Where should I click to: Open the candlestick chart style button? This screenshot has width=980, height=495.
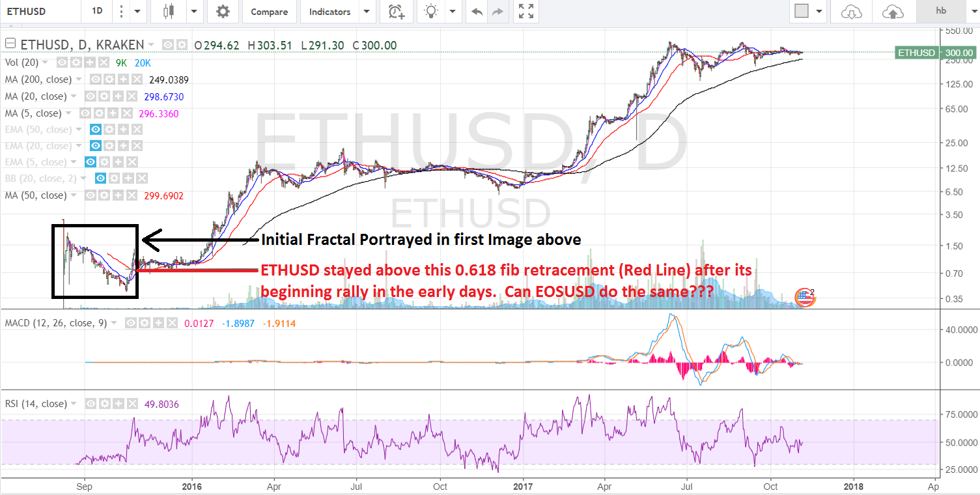(x=169, y=12)
